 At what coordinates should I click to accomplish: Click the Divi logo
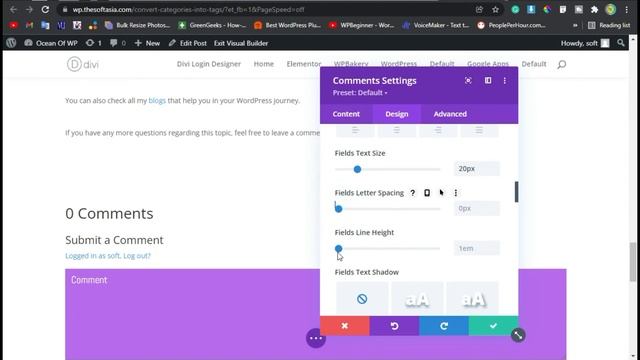tap(83, 64)
